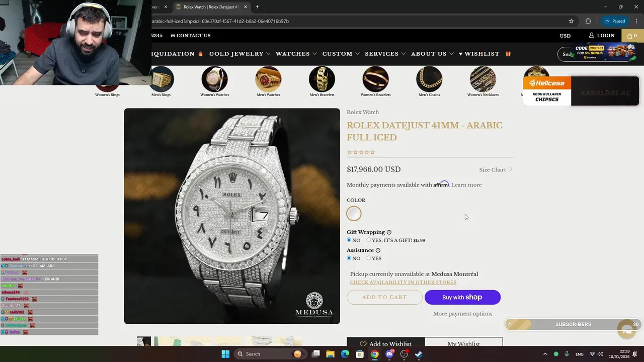
Task: Open the browser extensions puzzle icon
Action: pos(588,21)
